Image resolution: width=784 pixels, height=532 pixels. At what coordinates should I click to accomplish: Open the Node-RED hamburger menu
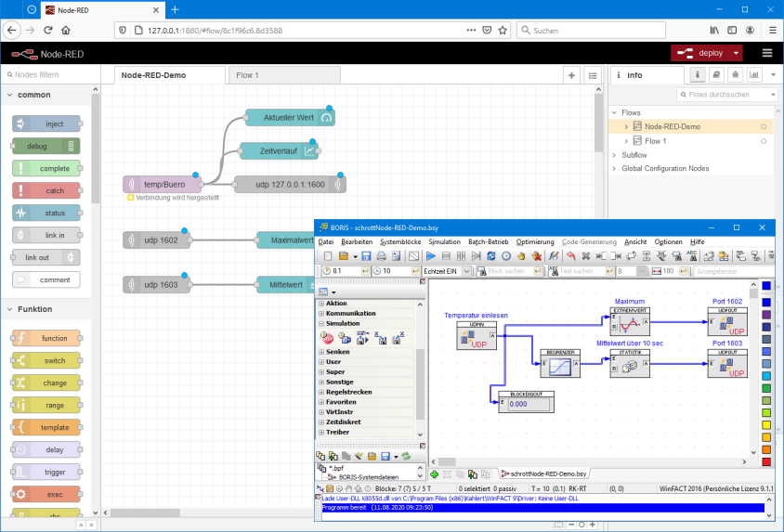pos(767,53)
